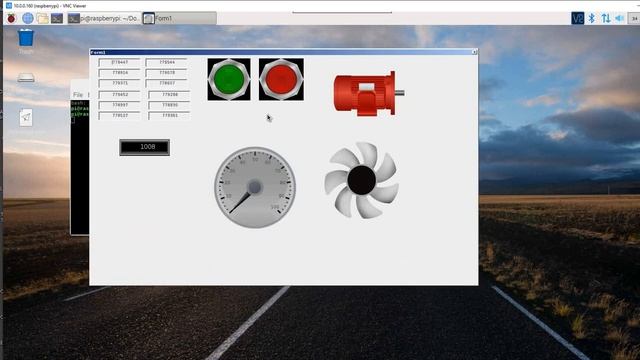Launch the terminal from the panel launcher
640x360 pixels.
[57, 18]
